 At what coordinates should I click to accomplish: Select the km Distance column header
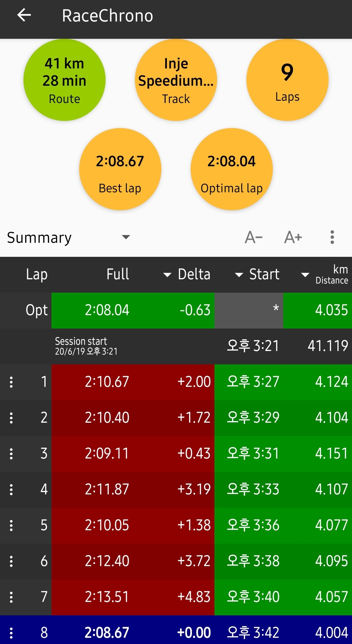tap(332, 274)
